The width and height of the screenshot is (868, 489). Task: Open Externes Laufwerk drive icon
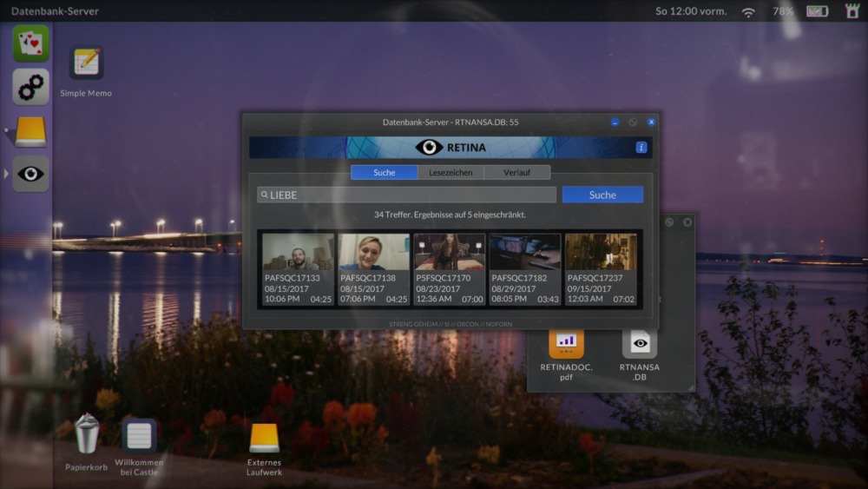[264, 438]
